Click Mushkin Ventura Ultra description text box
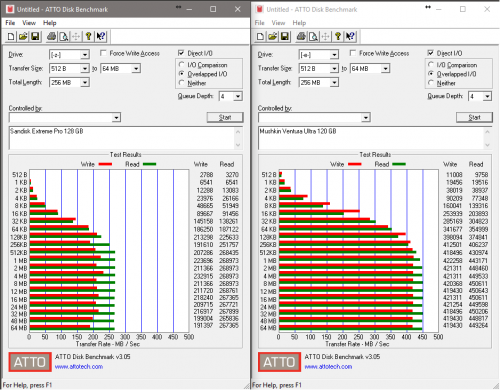This screenshot has width=500, height=390. 372,138
